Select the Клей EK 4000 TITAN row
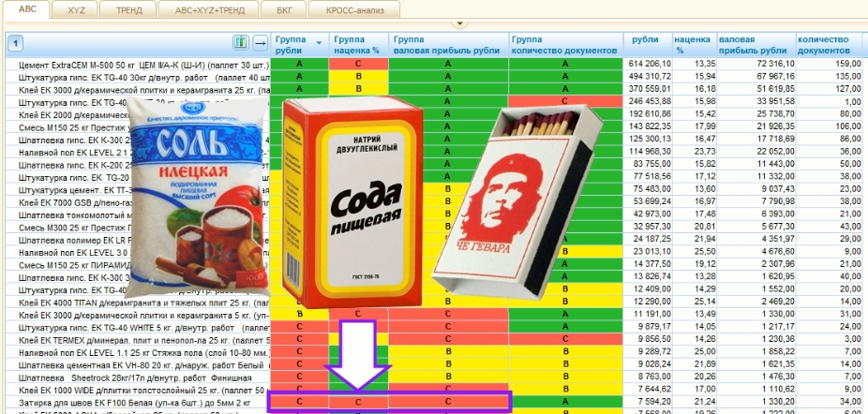868x414 pixels. (433, 302)
